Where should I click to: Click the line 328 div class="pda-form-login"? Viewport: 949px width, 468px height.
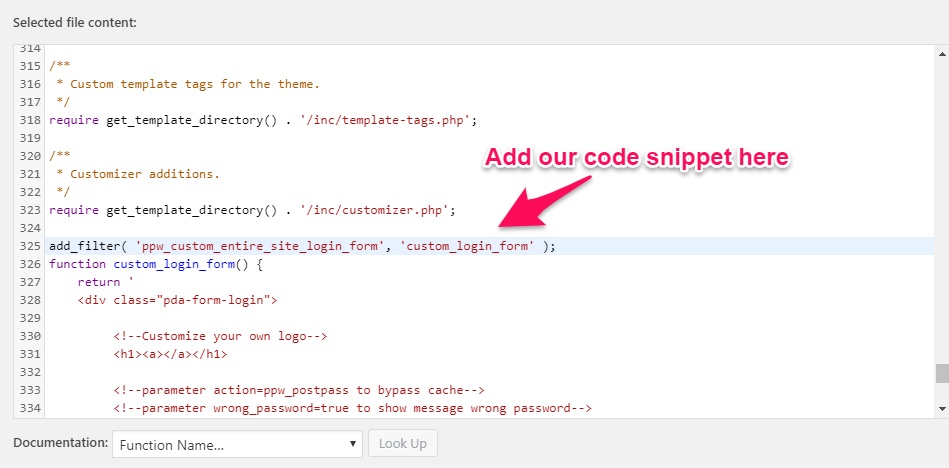tap(177, 300)
